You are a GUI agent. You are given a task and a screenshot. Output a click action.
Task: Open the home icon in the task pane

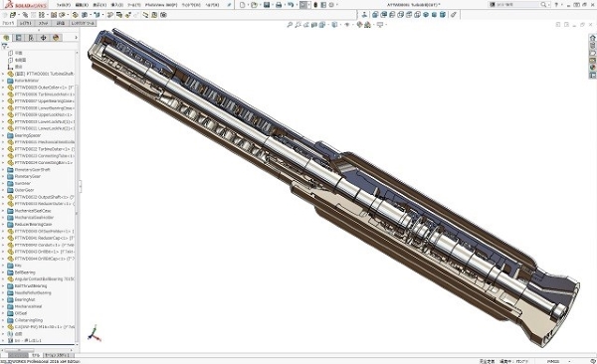tap(593, 38)
